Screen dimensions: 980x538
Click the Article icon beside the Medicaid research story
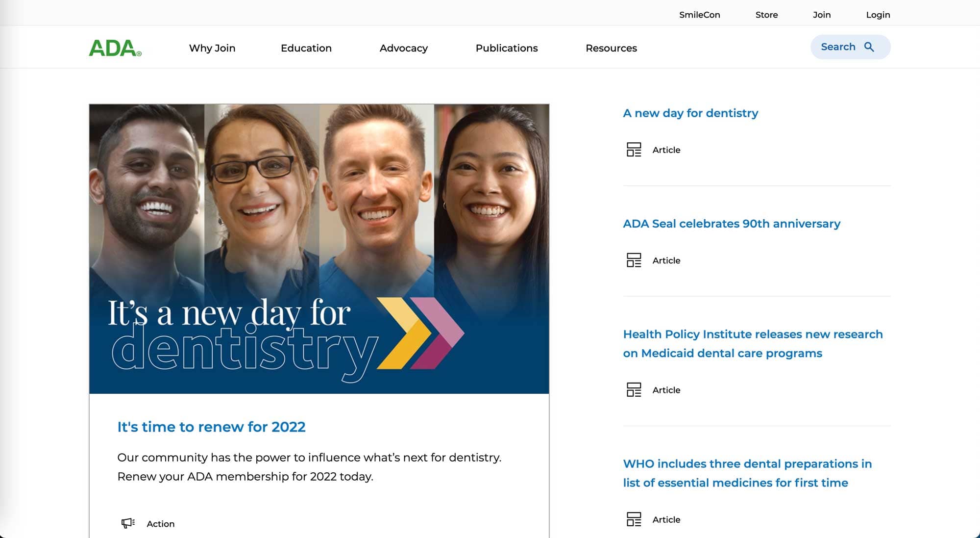pyautogui.click(x=634, y=390)
